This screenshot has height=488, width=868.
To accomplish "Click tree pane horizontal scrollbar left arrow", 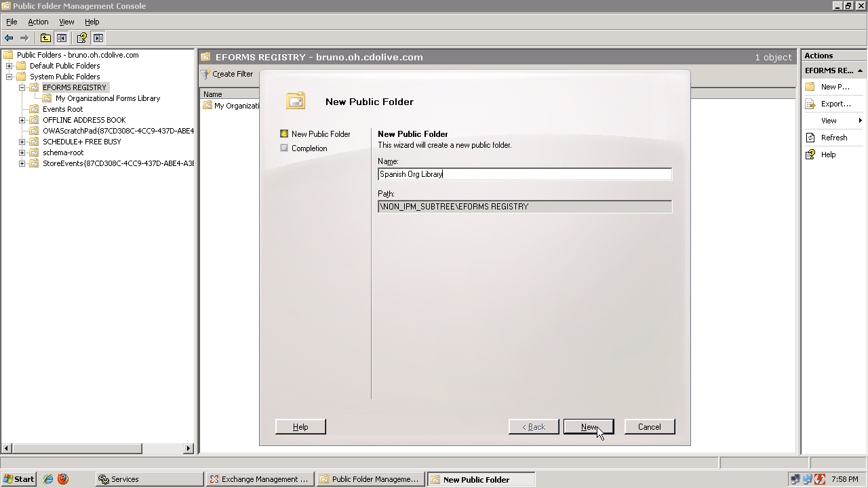I will pyautogui.click(x=7, y=449).
